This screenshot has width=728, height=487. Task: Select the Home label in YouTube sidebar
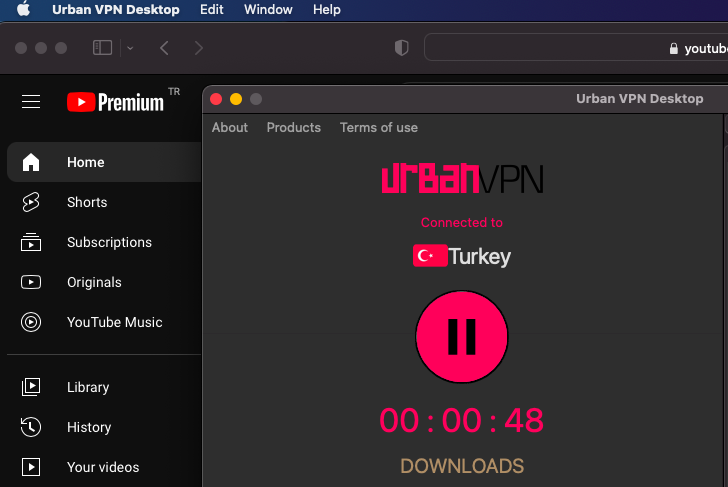85,162
